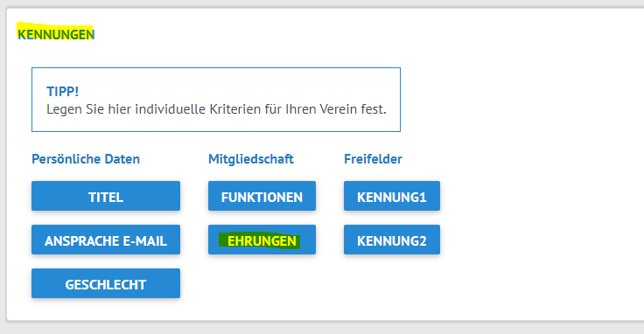Click the Mitgliedschaft column heading
The width and height of the screenshot is (644, 334).
coord(251,159)
